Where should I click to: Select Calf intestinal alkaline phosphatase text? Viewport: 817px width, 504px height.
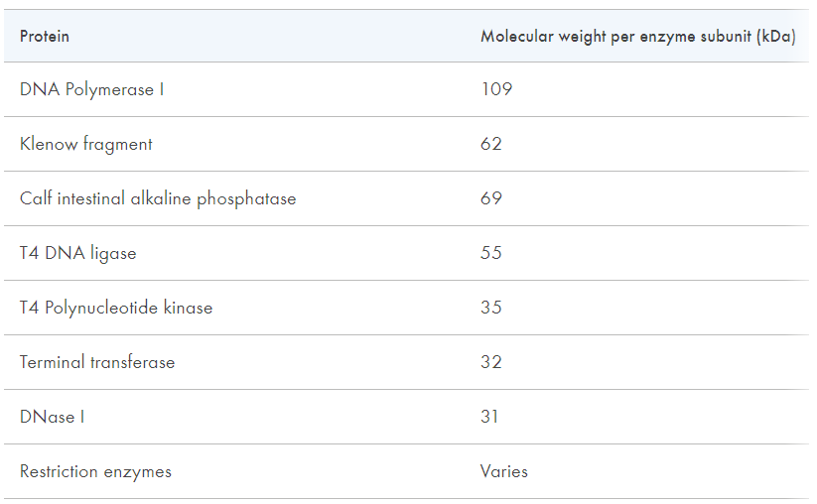click(158, 198)
